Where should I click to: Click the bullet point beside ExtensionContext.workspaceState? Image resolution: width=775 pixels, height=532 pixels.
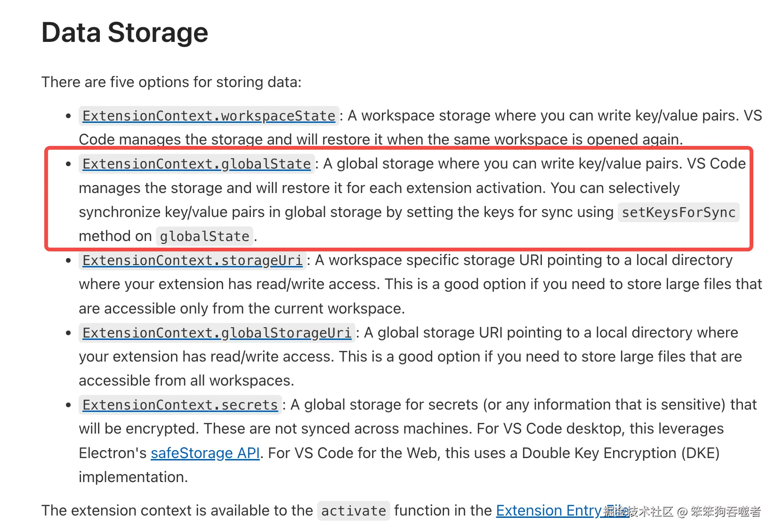[x=69, y=116]
